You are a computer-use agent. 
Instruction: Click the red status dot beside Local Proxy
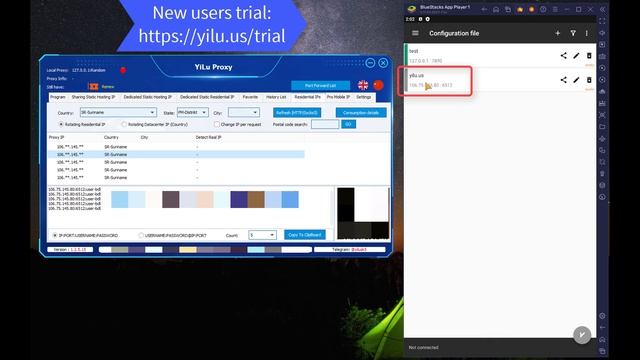point(123,70)
